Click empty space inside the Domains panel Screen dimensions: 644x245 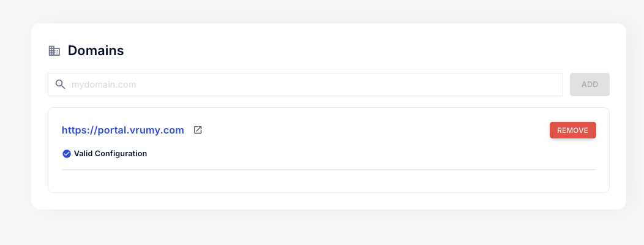click(x=367, y=49)
